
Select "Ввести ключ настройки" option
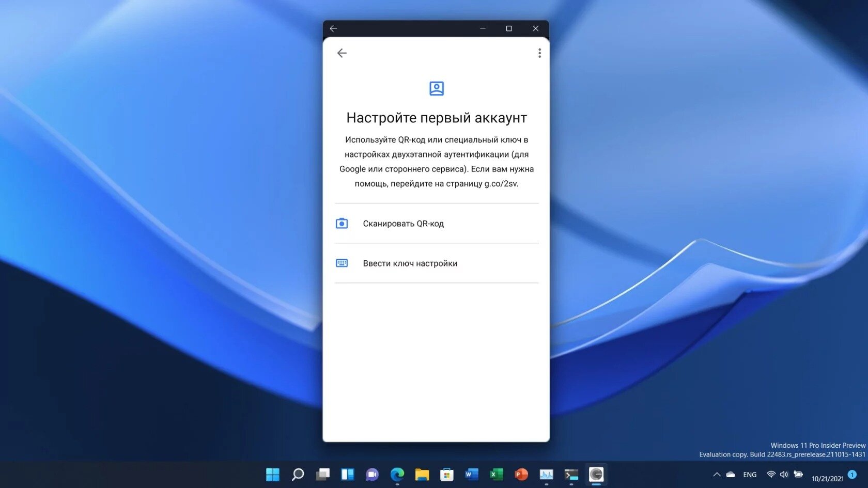pos(437,263)
